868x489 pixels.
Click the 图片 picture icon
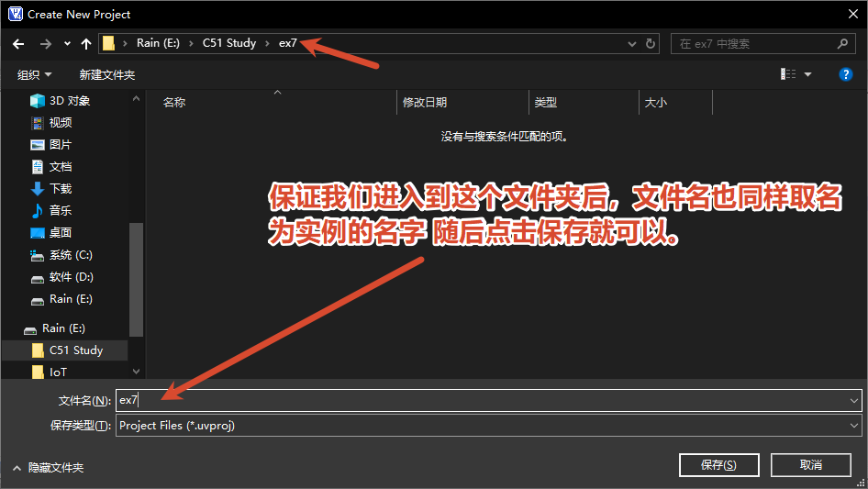(37, 145)
